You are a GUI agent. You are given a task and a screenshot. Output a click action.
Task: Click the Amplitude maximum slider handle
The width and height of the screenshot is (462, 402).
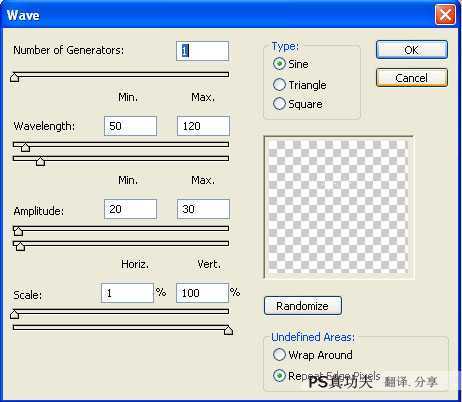[20, 246]
